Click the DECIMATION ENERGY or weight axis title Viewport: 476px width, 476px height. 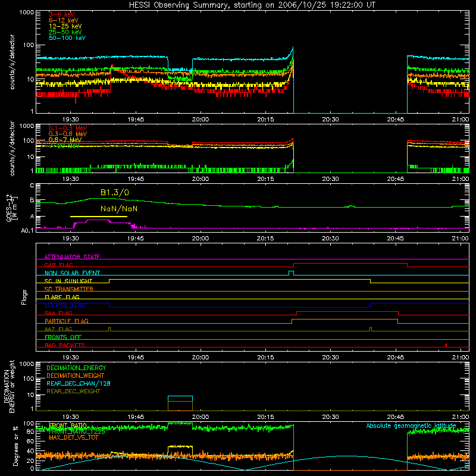click(x=10, y=386)
